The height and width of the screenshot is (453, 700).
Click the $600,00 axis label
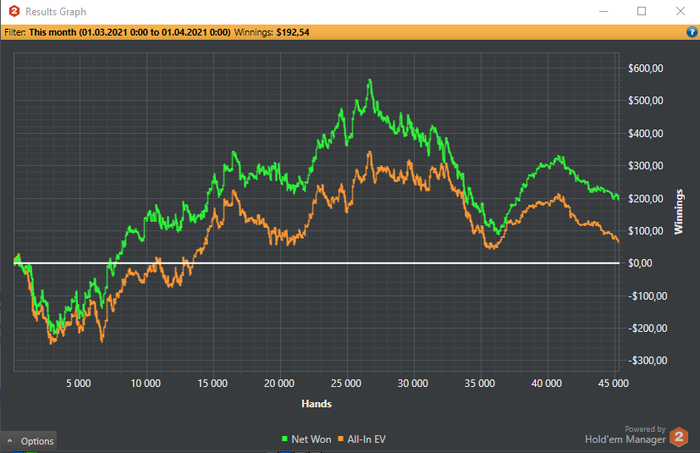point(646,68)
